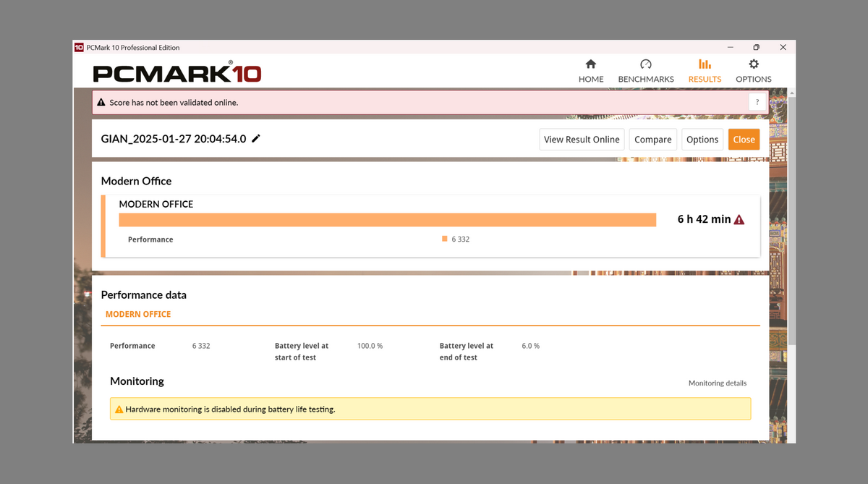Switch to the RESULTS tab

705,71
